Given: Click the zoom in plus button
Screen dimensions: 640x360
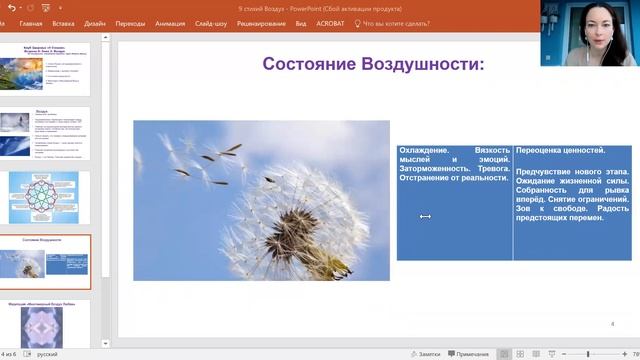Looking at the screenshot, I should [x=624, y=354].
